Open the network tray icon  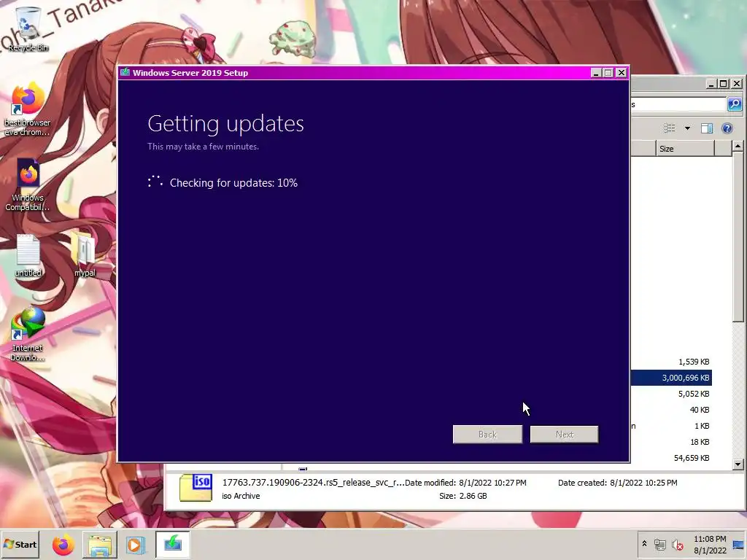(659, 544)
